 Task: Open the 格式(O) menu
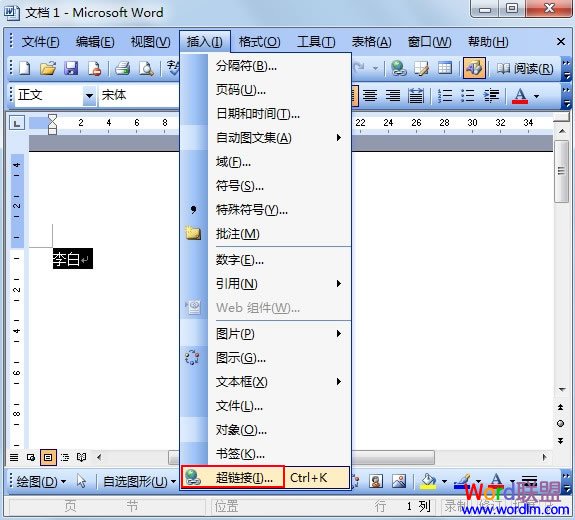click(x=259, y=42)
